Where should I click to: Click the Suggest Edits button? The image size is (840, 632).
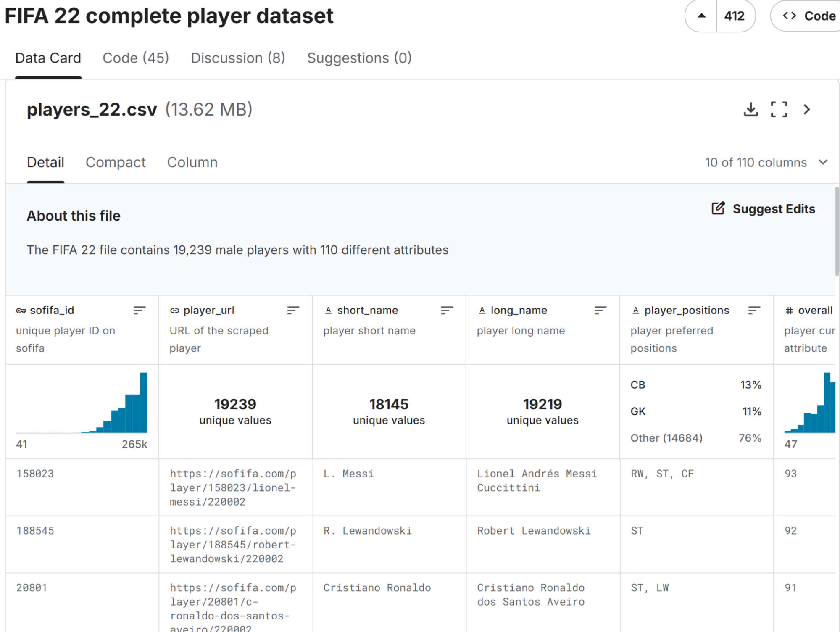pos(763,209)
